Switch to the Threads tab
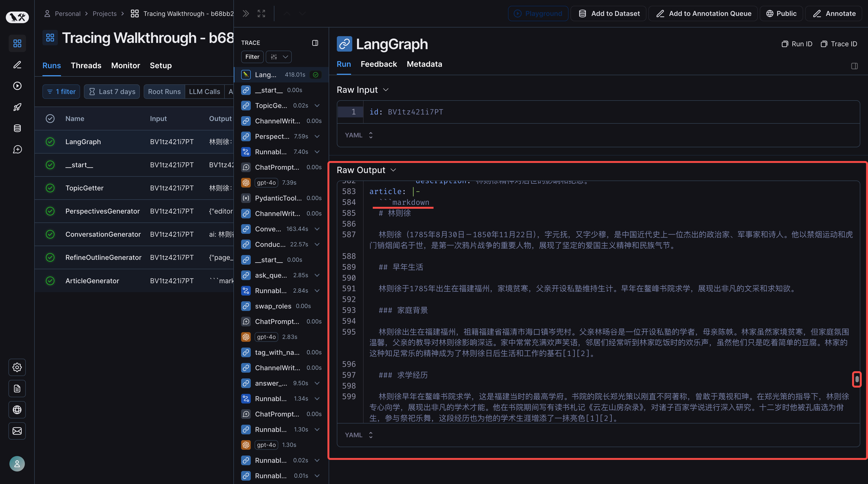Image resolution: width=868 pixels, height=484 pixels. (x=86, y=66)
